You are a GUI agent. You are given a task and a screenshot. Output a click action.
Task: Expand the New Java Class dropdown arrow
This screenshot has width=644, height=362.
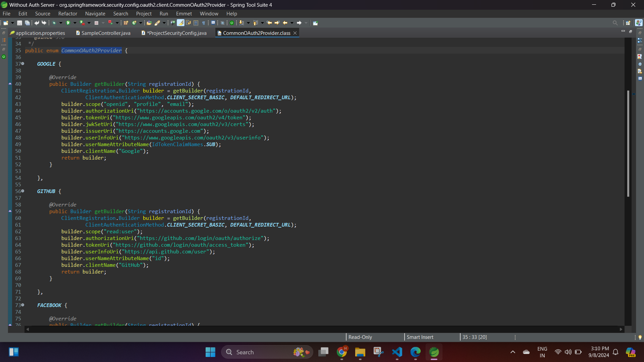[141, 23]
